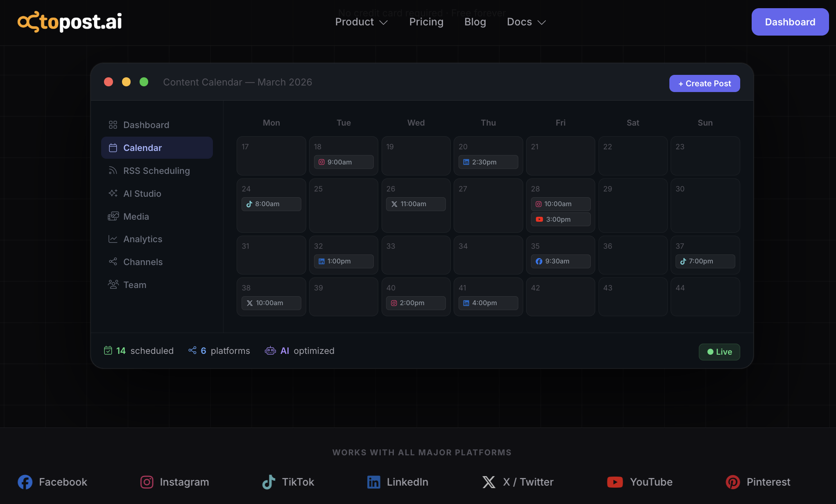Open X 10:00am post on day 38
Screen dimensions: 836x504
pos(271,303)
